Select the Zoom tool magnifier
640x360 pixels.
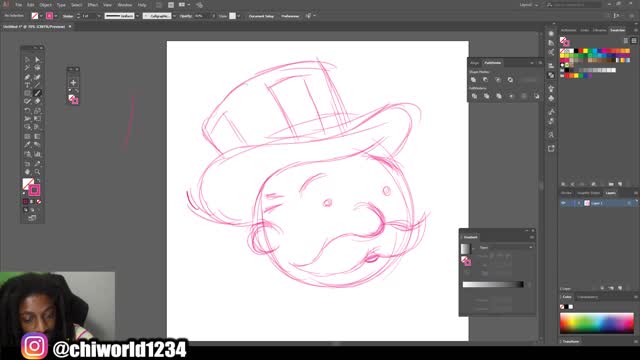[x=37, y=171]
